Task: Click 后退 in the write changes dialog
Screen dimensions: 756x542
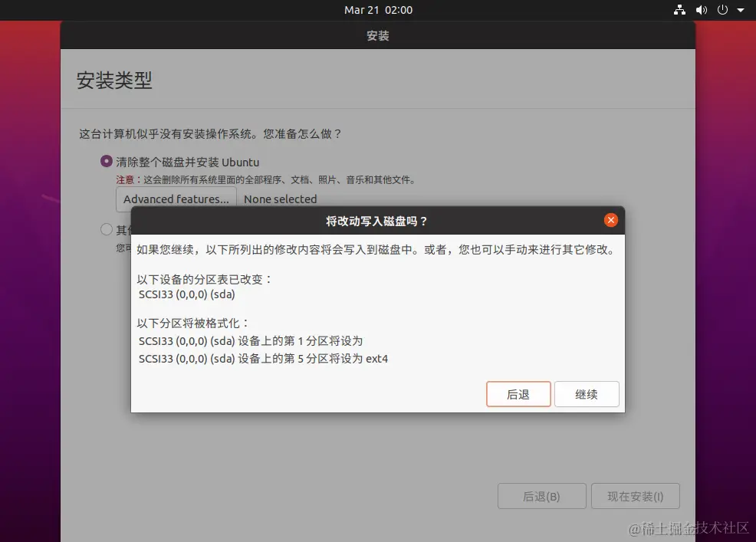Action: click(518, 394)
